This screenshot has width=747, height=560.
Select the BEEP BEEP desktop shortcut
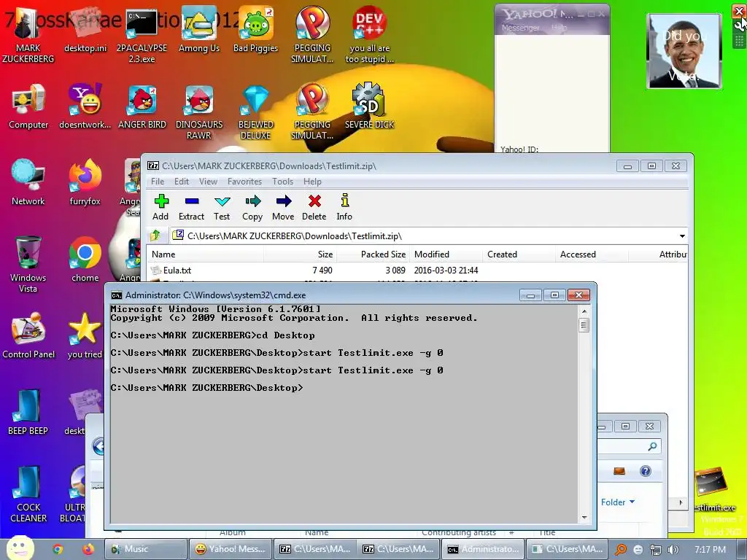(x=28, y=413)
